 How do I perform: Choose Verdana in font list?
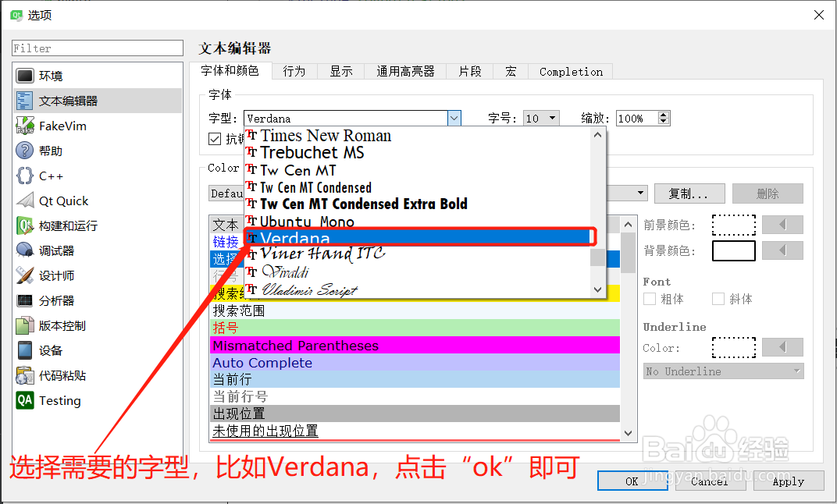coord(418,237)
